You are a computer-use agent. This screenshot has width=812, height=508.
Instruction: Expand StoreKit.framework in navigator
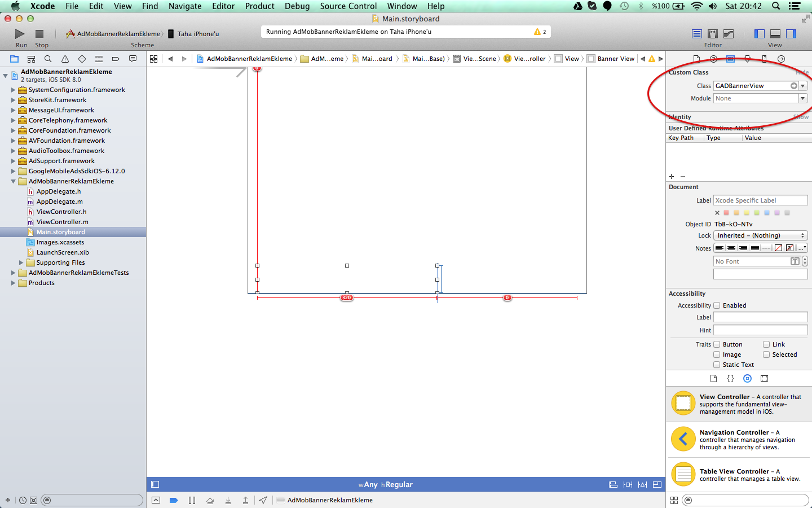[13, 100]
